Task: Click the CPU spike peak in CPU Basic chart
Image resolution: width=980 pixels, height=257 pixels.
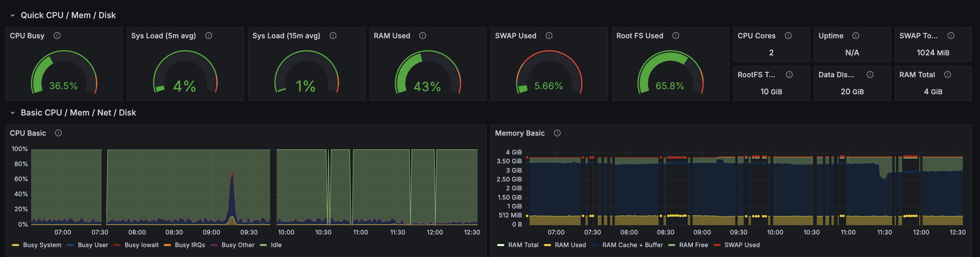Action: point(232,170)
